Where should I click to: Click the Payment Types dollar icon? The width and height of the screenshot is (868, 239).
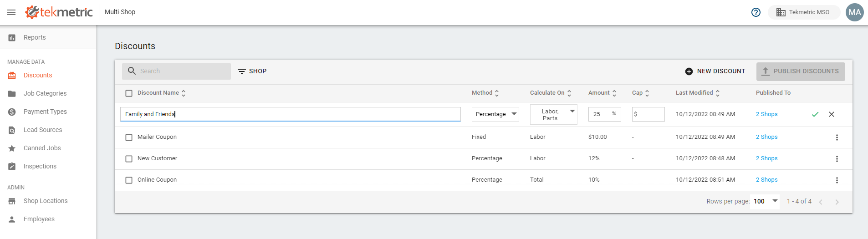12,112
